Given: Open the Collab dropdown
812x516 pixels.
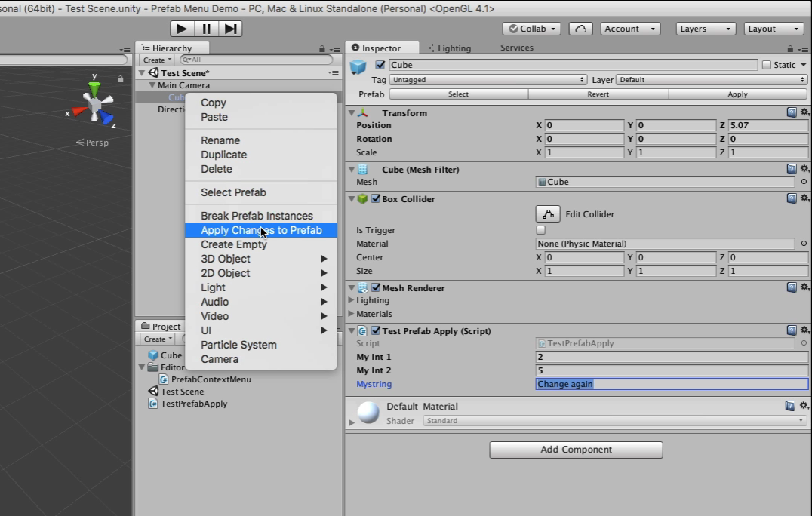Looking at the screenshot, I should 532,29.
